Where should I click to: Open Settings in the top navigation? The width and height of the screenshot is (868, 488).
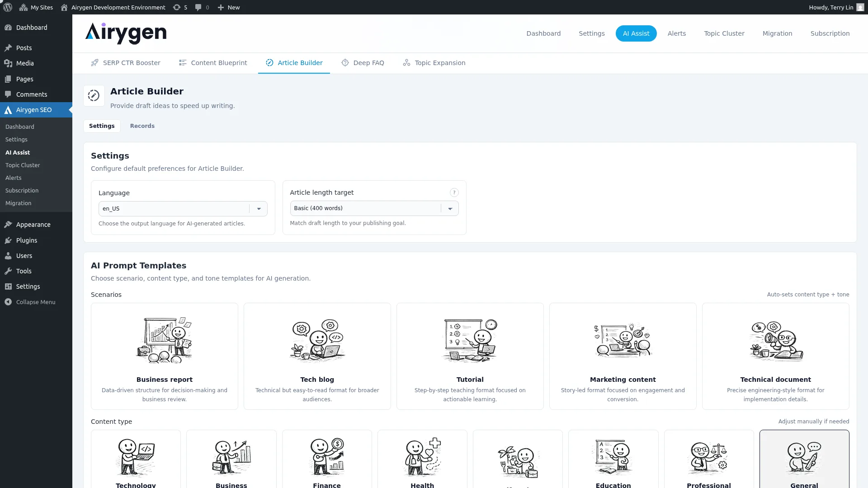point(592,33)
